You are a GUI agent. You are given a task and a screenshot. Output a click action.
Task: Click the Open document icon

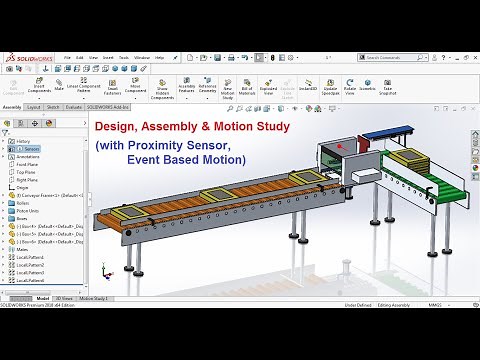click(x=203, y=58)
